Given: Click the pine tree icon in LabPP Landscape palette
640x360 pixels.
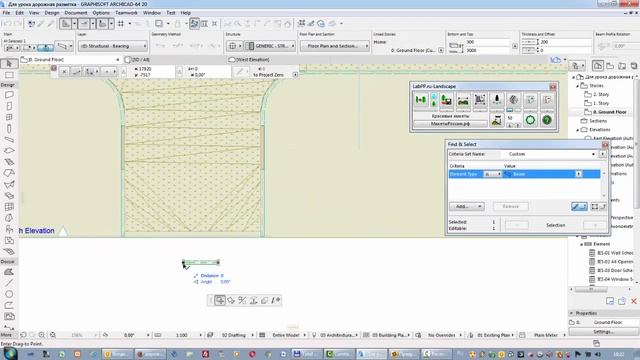Looking at the screenshot, I should pyautogui.click(x=497, y=99).
